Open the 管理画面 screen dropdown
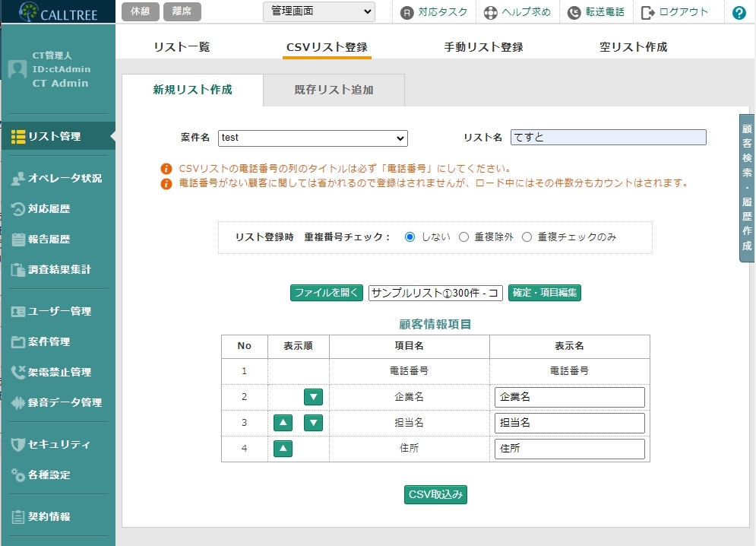Viewport: 756px width, 546px height. (x=320, y=11)
